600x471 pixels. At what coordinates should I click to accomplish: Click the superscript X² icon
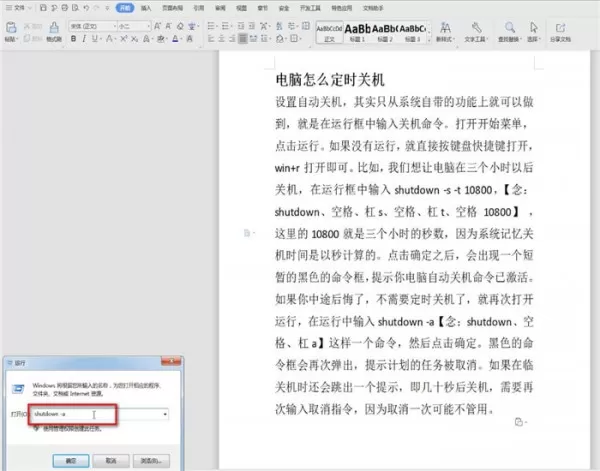click(123, 39)
